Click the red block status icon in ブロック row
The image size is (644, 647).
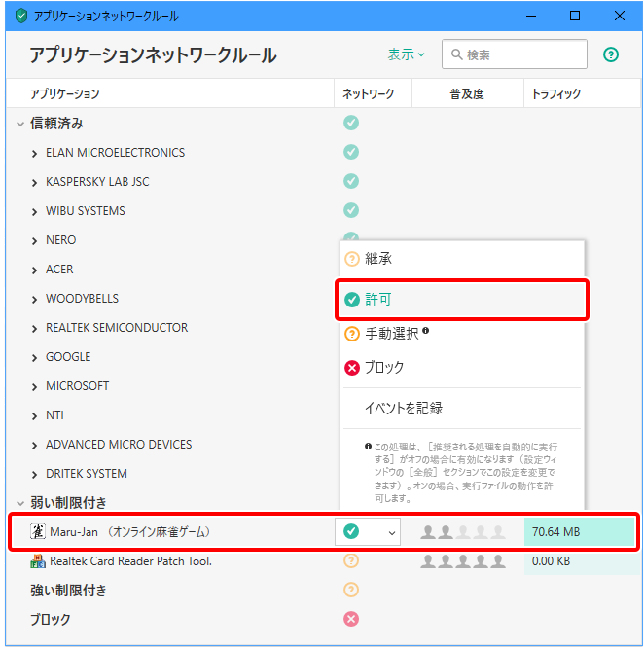(x=351, y=619)
